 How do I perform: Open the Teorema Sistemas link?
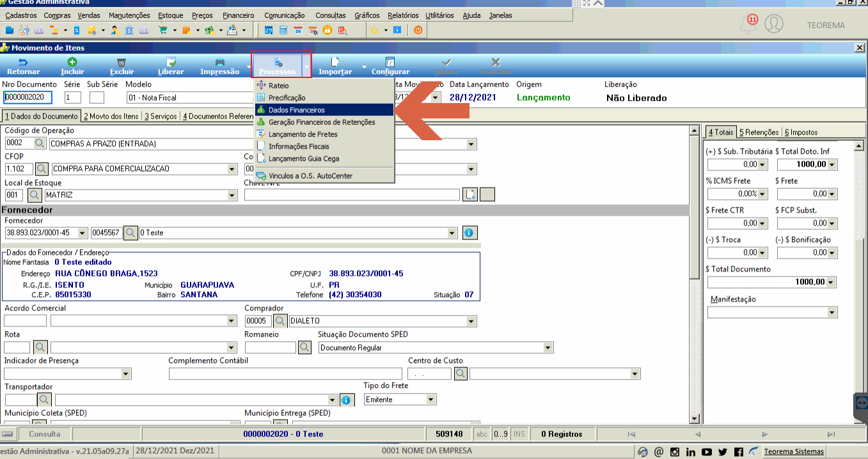tap(794, 451)
